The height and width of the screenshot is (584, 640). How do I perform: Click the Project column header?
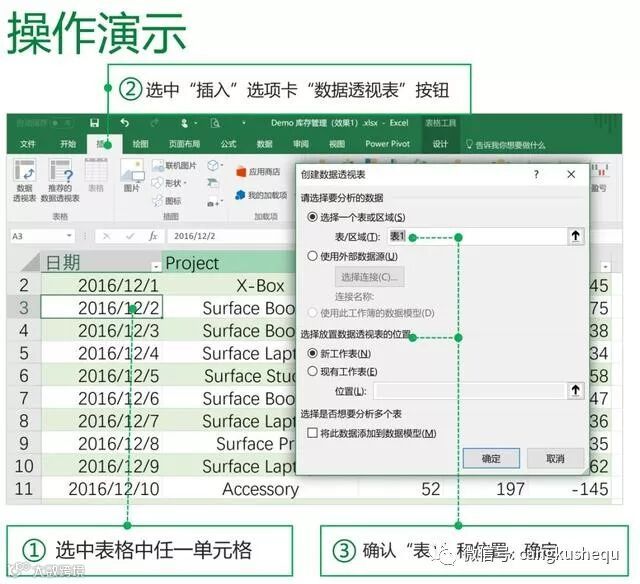[229, 263]
